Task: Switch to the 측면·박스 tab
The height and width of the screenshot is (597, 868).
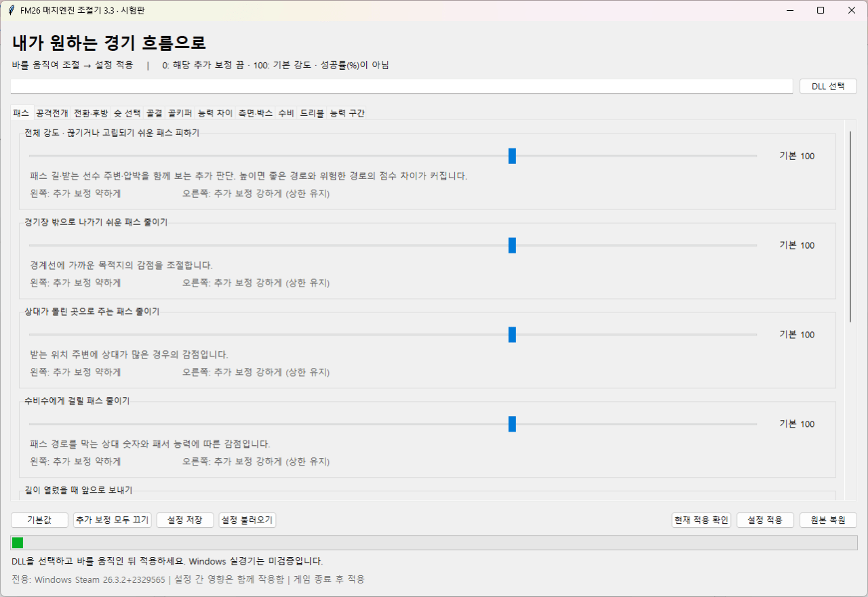Action: click(x=255, y=113)
